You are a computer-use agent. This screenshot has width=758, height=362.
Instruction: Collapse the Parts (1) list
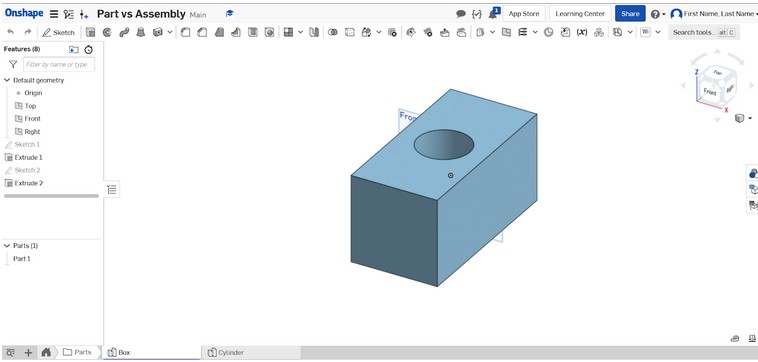7,246
